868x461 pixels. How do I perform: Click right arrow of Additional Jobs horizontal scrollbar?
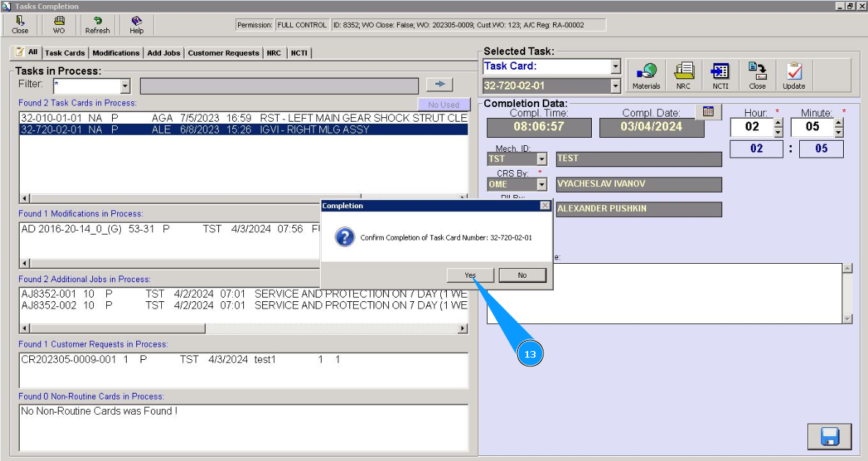point(463,328)
